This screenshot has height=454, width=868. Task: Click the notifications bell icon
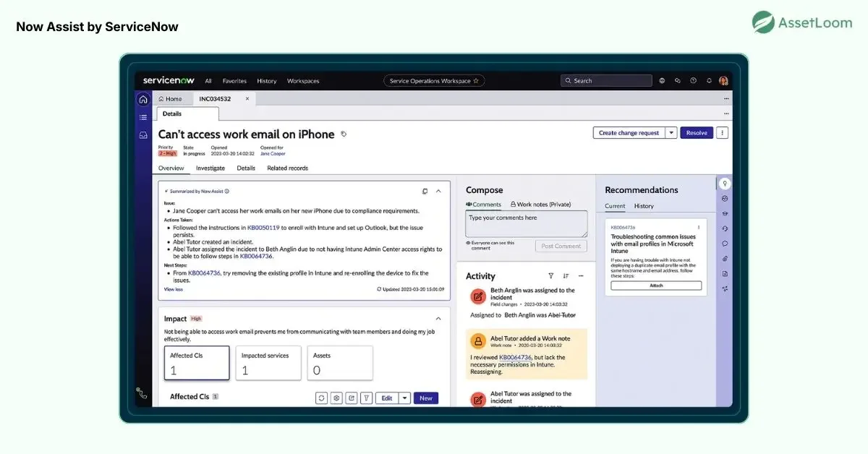click(709, 81)
